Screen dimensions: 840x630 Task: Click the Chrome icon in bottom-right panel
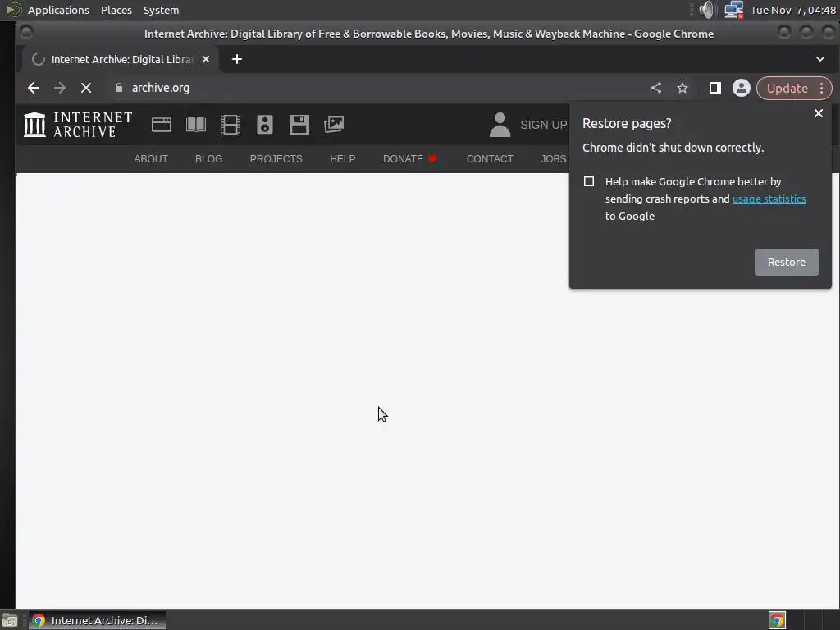click(x=778, y=620)
